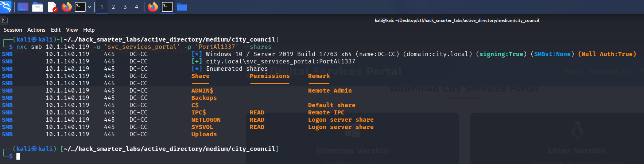The image size is (644, 164).
Task: Click the 'signing:True' output text
Action: point(501,54)
